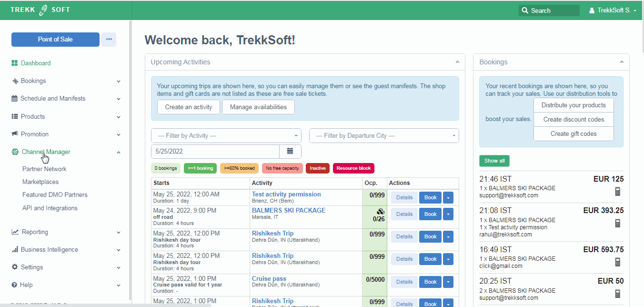Image resolution: width=644 pixels, height=307 pixels.
Task: Click the Channel Manager globe icon
Action: coord(15,152)
